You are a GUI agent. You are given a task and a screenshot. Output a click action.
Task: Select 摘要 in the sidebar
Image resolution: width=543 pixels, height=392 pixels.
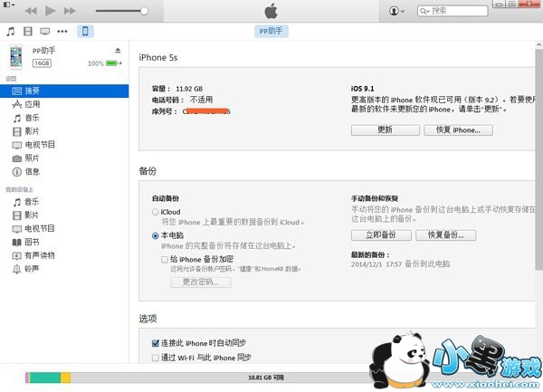64,91
